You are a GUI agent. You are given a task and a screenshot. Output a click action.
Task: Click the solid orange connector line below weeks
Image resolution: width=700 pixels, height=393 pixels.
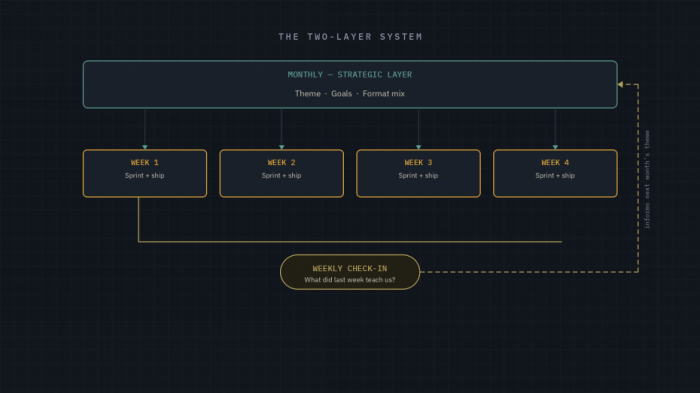click(350, 242)
